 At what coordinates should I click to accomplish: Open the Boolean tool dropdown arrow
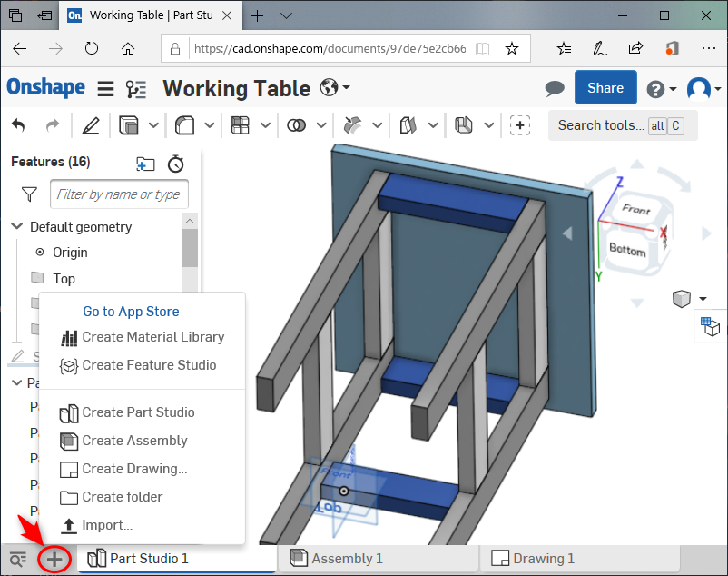pyautogui.click(x=321, y=125)
